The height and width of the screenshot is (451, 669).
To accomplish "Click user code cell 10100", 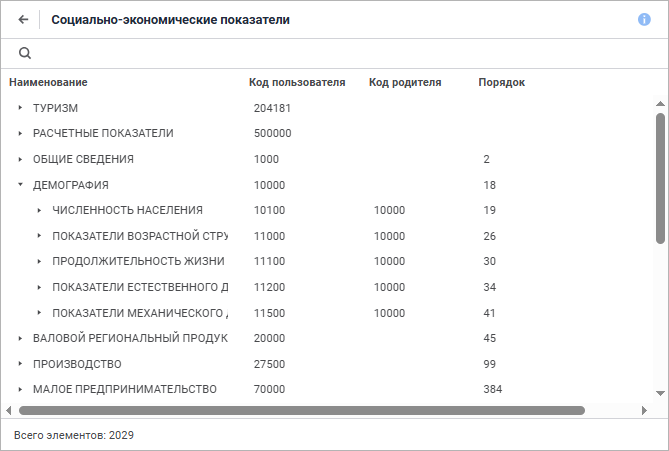I will click(x=269, y=210).
